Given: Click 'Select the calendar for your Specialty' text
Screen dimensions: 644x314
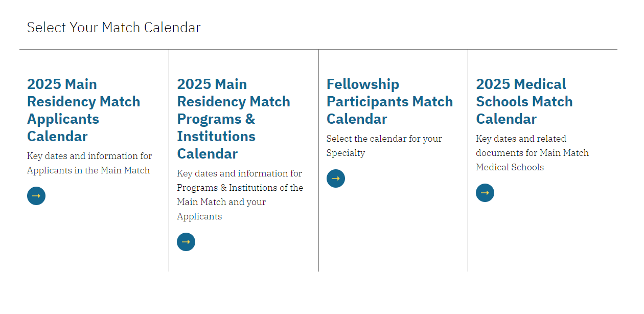Looking at the screenshot, I should [x=384, y=146].
